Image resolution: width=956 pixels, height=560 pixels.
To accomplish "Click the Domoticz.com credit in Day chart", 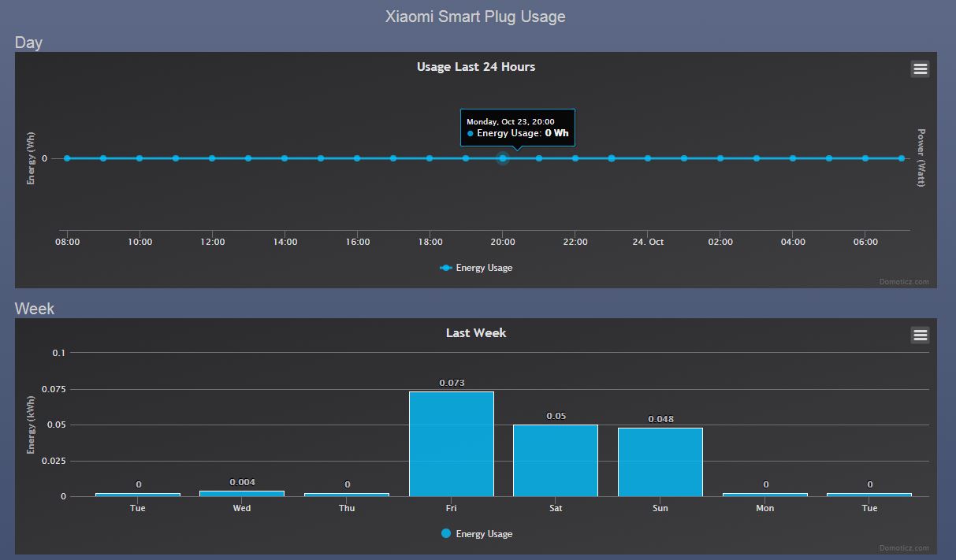I will pyautogui.click(x=904, y=281).
